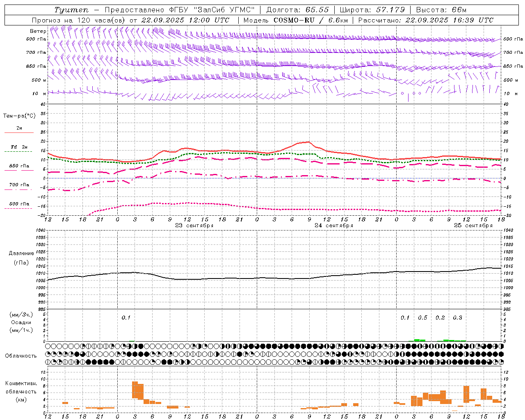Select the Облачность panel label

tap(21, 356)
